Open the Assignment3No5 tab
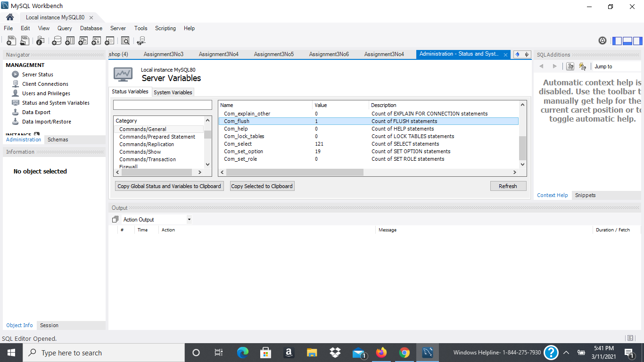 click(x=273, y=54)
